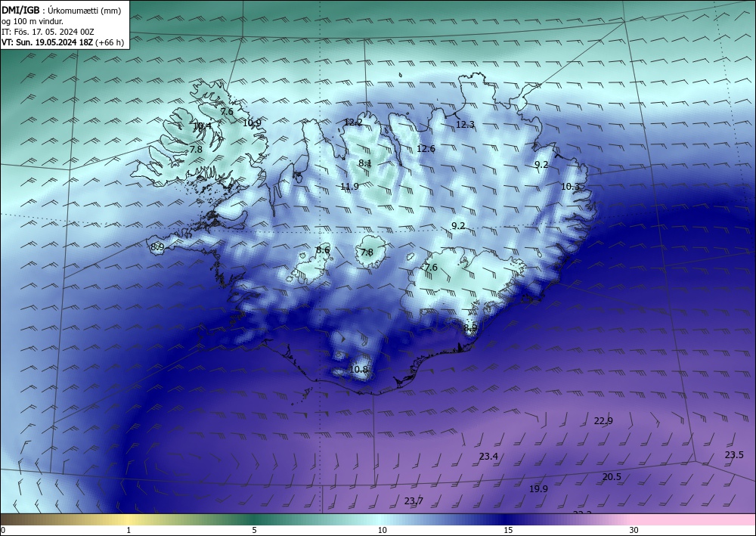This screenshot has height=536, width=756.
Task: Click the 10.9 value label
Action: pyautogui.click(x=252, y=123)
